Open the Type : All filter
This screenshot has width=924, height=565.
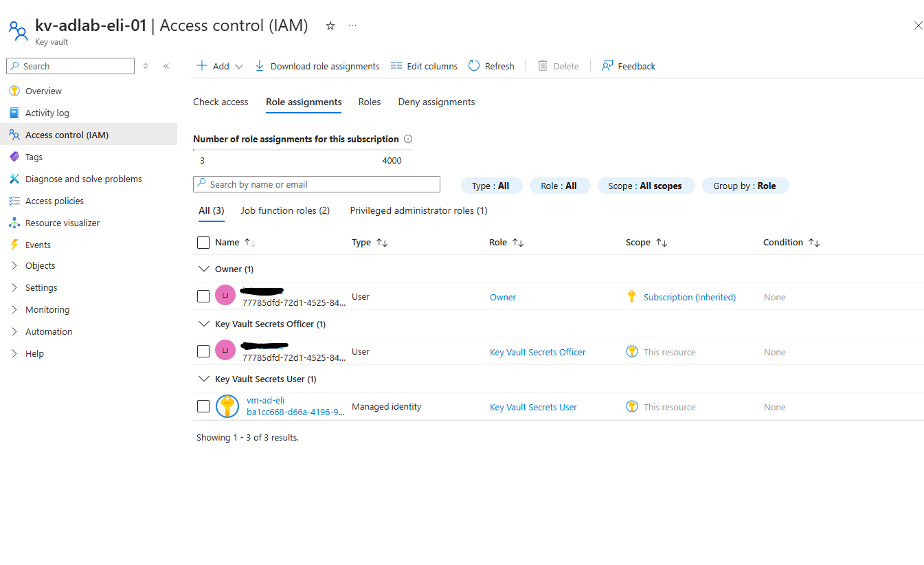point(491,186)
